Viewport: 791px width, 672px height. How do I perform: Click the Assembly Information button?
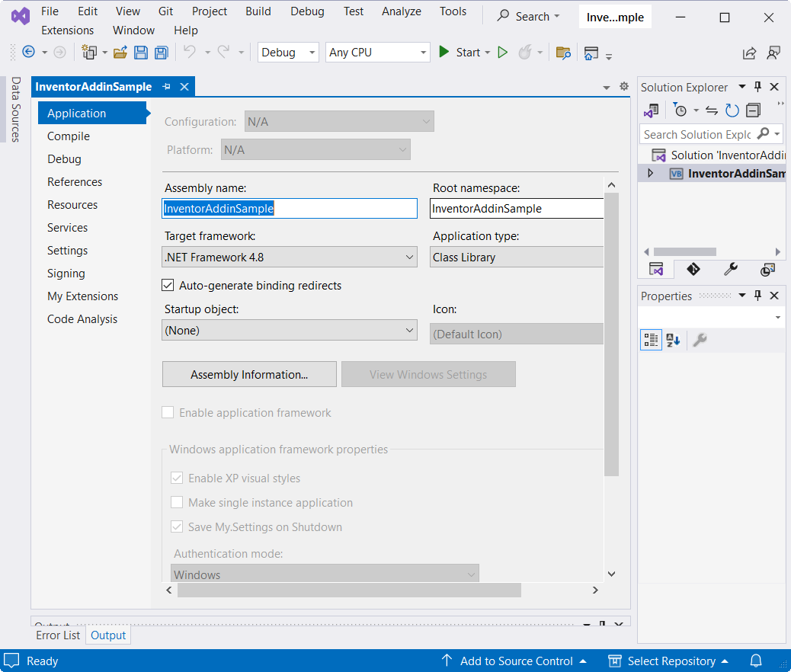[x=249, y=374]
